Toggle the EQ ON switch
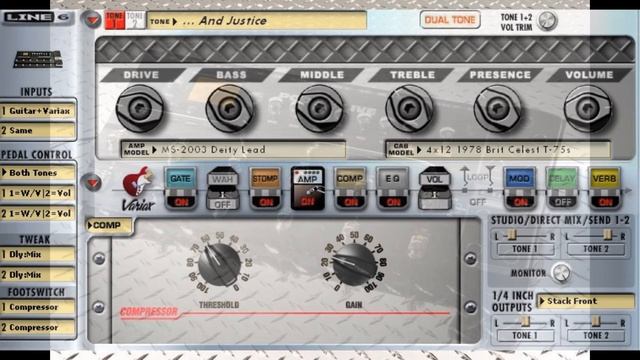The image size is (640, 360). click(393, 202)
